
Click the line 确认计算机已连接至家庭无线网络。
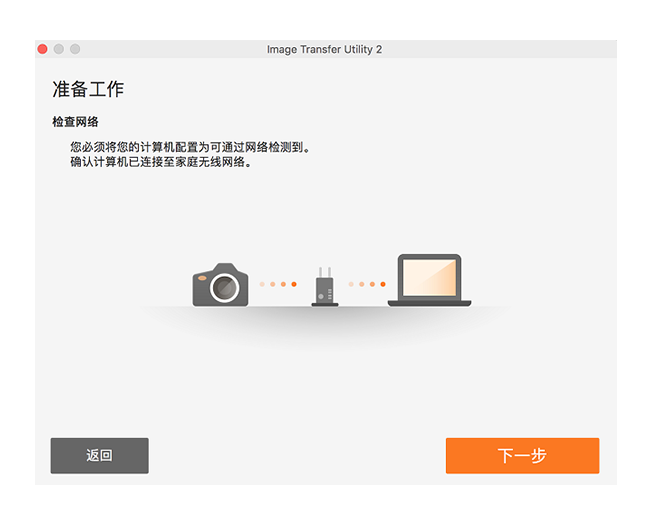tap(161, 162)
